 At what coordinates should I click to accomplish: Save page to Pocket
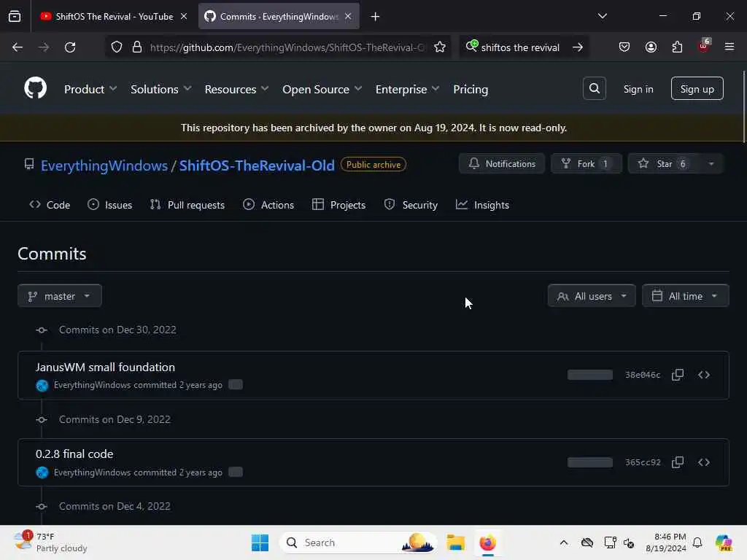point(624,47)
